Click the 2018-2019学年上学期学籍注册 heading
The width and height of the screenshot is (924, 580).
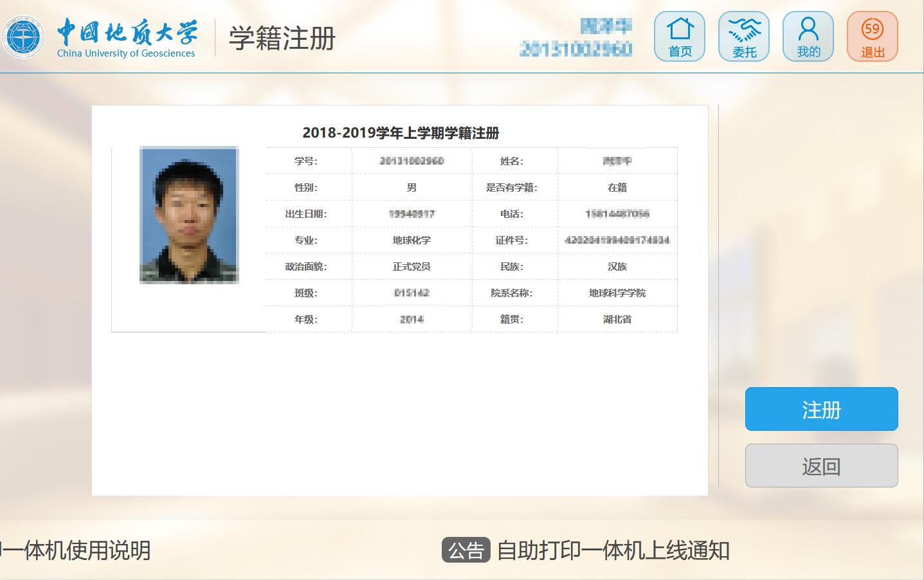(x=401, y=133)
